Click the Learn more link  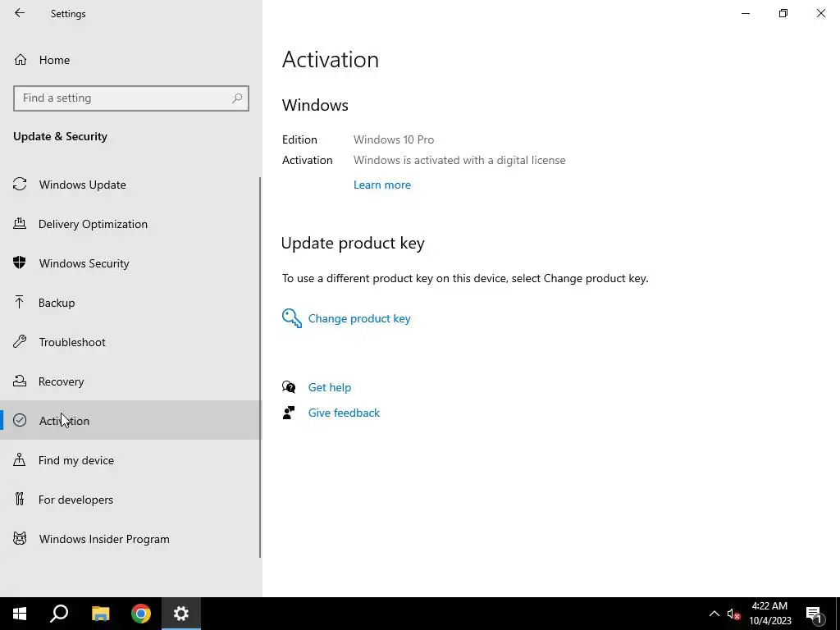click(382, 185)
